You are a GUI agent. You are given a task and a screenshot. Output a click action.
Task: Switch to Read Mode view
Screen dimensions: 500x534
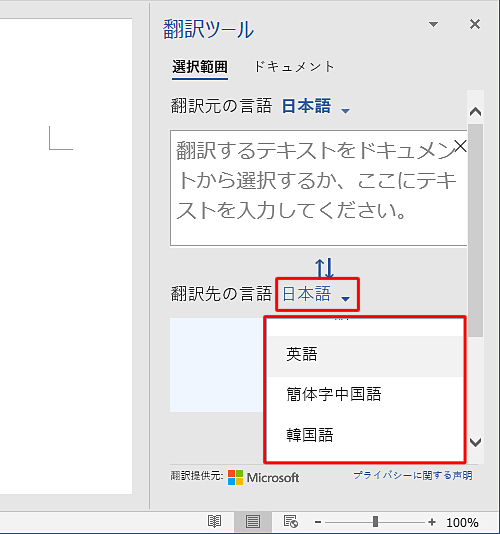point(214,521)
